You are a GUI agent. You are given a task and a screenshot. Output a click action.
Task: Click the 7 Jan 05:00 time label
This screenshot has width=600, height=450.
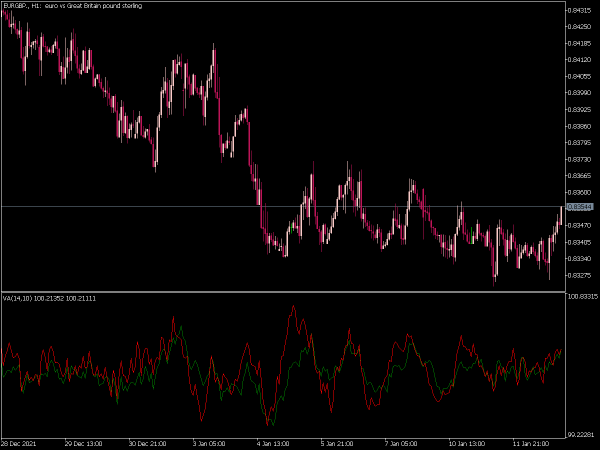(401, 444)
